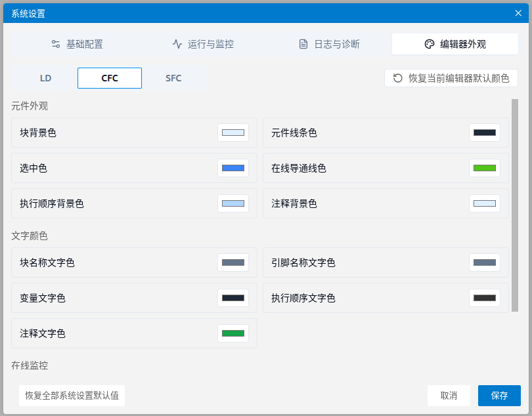Select the 编辑器外观 tab

[455, 44]
